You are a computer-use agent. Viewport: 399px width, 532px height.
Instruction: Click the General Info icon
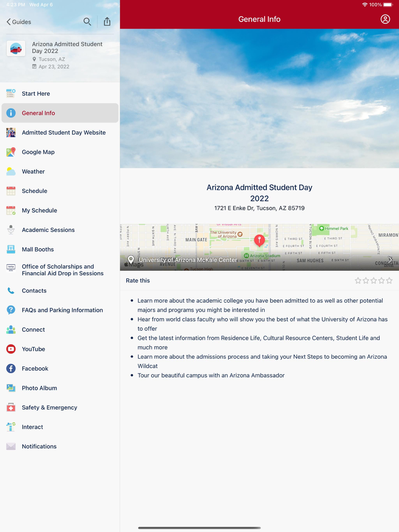pyautogui.click(x=11, y=113)
